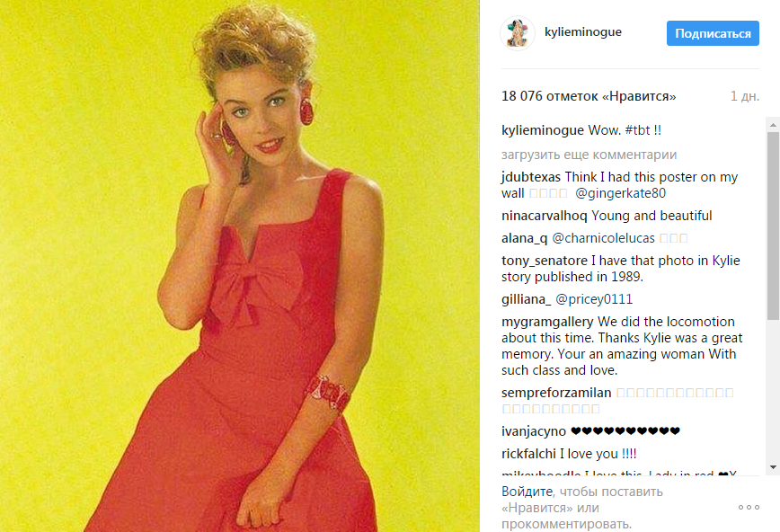Click the Войдите login link
Screen dimensions: 780x532
pos(527,492)
